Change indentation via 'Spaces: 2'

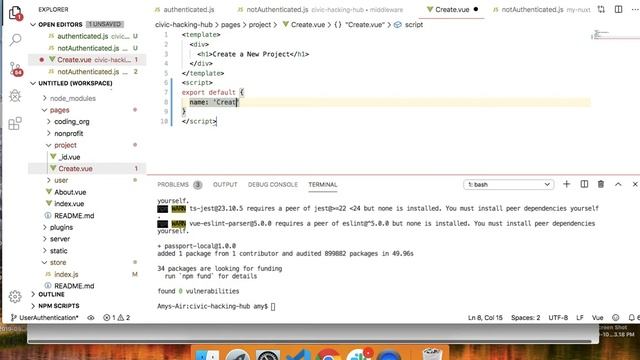525,318
